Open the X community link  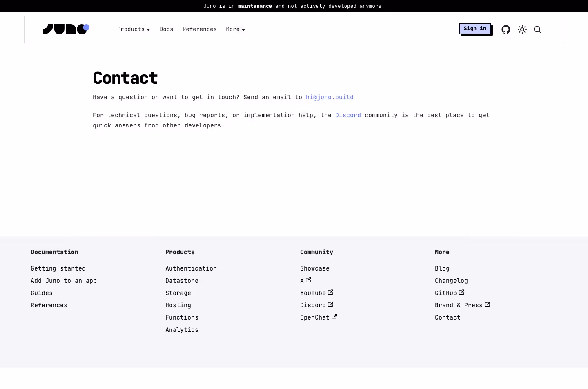(306, 281)
